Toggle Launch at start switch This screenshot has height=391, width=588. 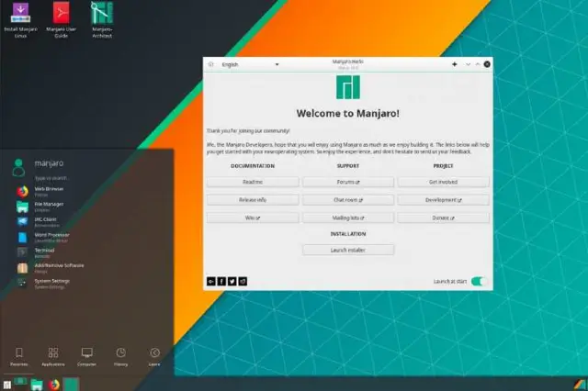pos(478,281)
